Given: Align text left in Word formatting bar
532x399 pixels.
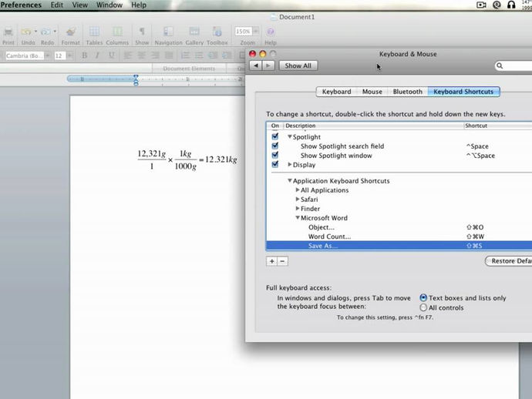Looking at the screenshot, I should pyautogui.click(x=127, y=55).
